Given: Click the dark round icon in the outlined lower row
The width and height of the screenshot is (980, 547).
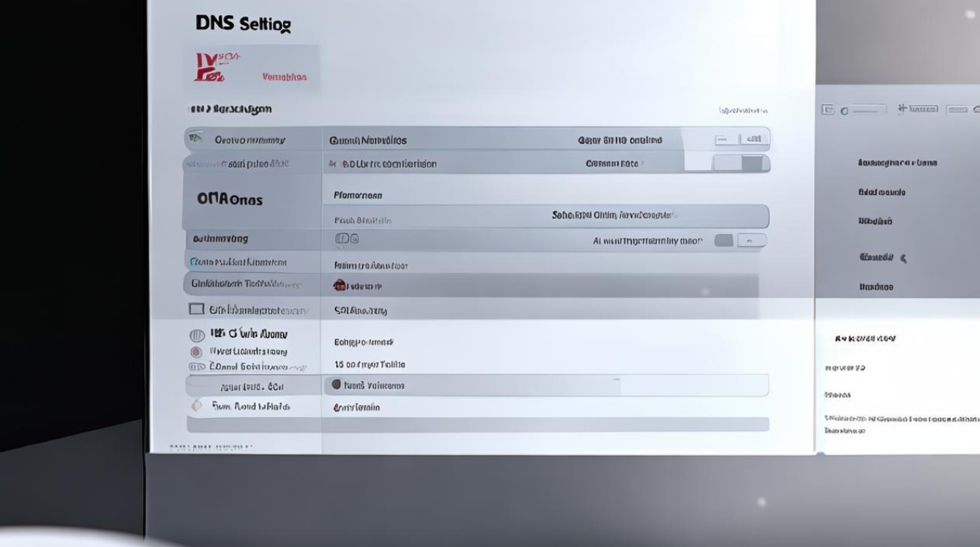Looking at the screenshot, I should 336,384.
